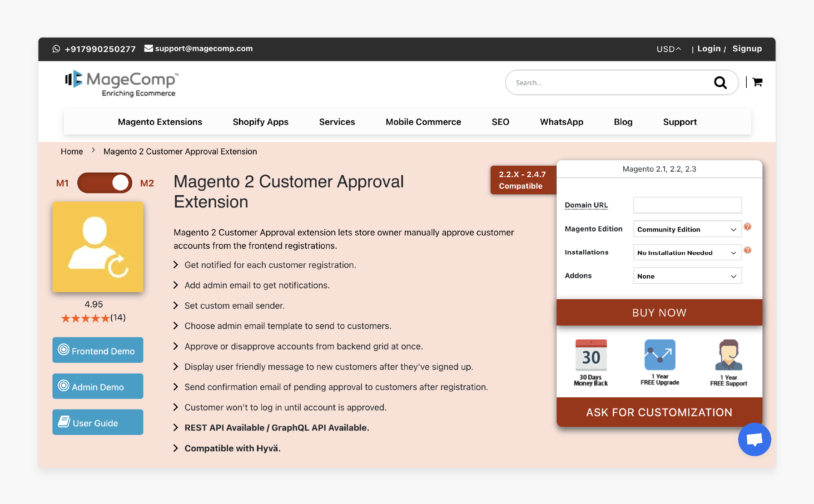The width and height of the screenshot is (814, 504).
Task: Click the five-star rating
Action: tap(85, 318)
